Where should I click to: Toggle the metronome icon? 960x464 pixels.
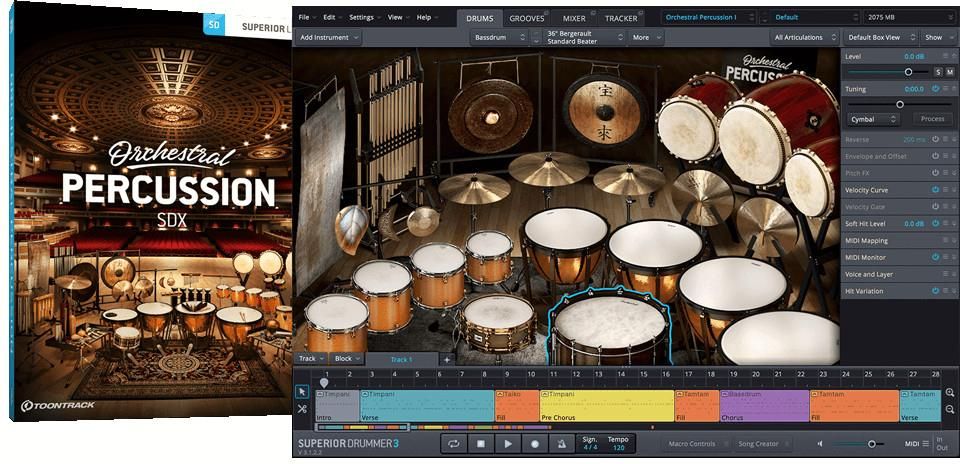(x=562, y=444)
